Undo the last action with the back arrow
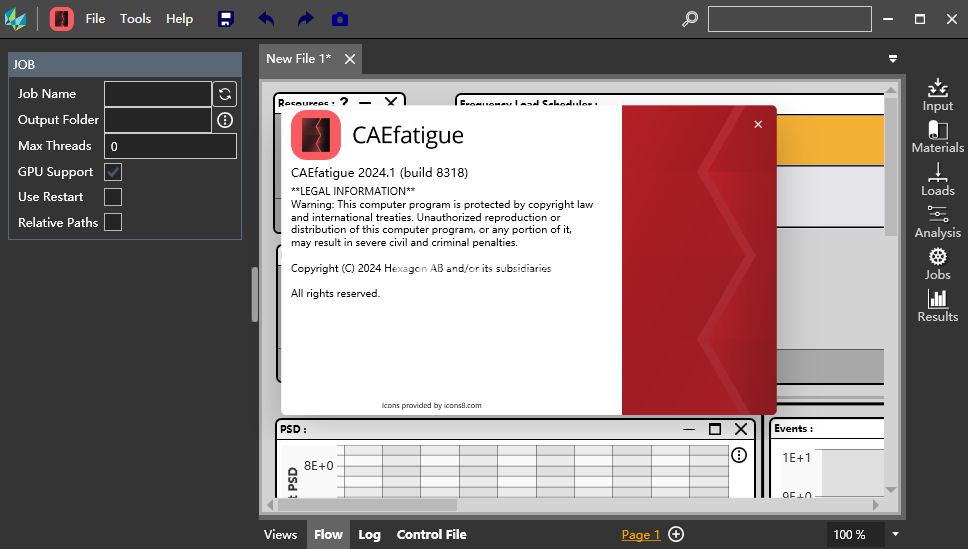This screenshot has height=549, width=968. (x=266, y=19)
